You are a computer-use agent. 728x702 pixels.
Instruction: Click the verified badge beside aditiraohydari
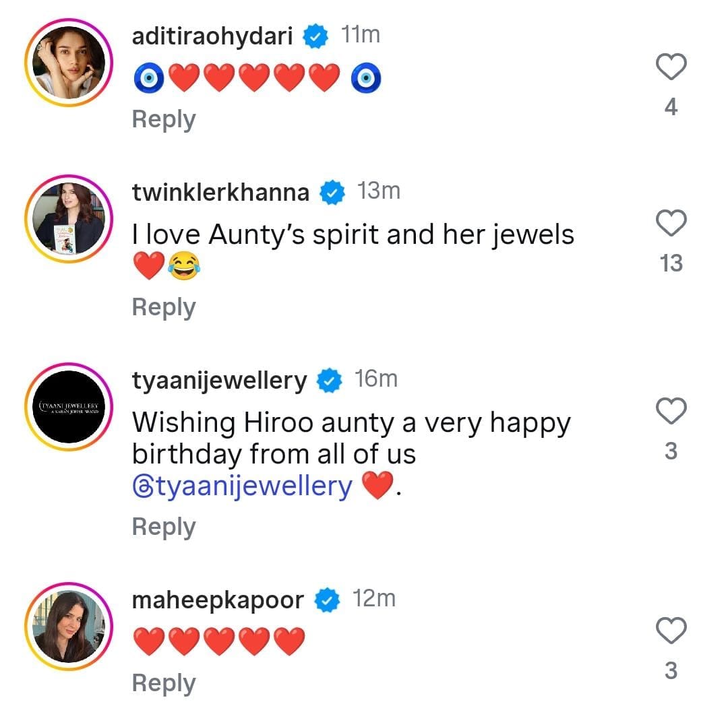[x=315, y=36]
